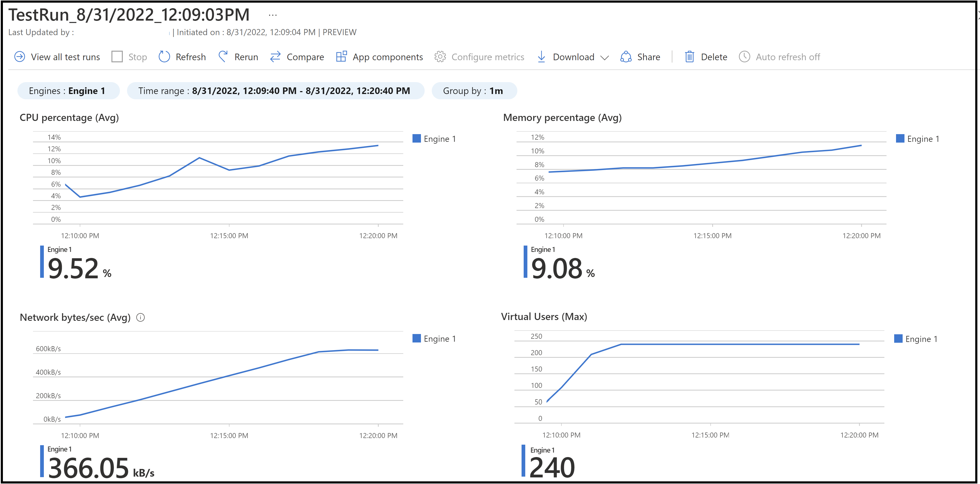Open the ellipsis menu beside test run title
The width and height of the screenshot is (980, 484).
click(273, 15)
